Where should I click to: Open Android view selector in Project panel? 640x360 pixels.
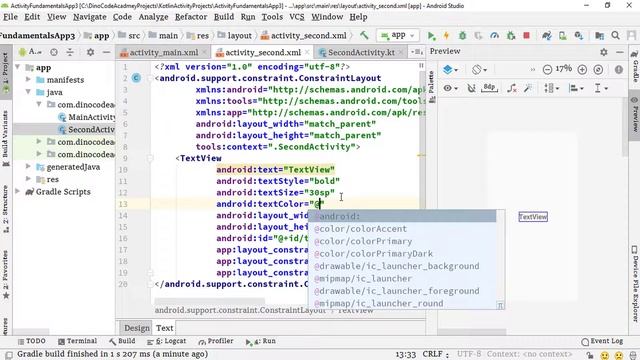coord(31,52)
